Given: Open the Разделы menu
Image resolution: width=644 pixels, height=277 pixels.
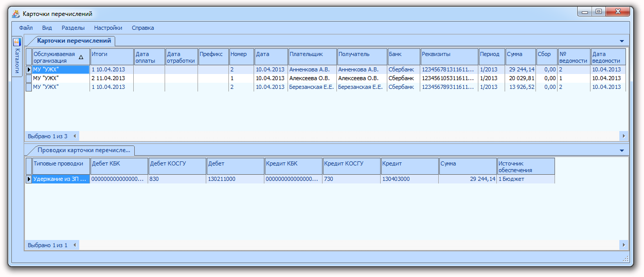Looking at the screenshot, I should tap(73, 28).
